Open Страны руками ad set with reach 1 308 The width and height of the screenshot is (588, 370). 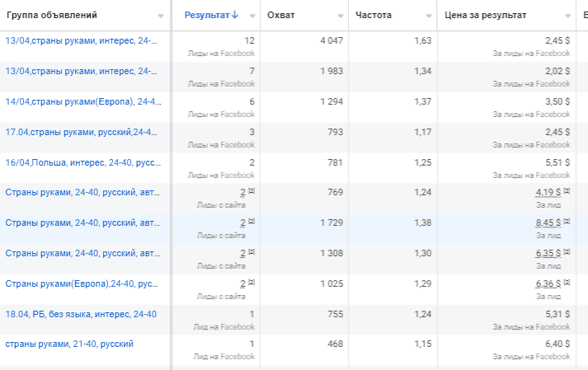point(82,253)
